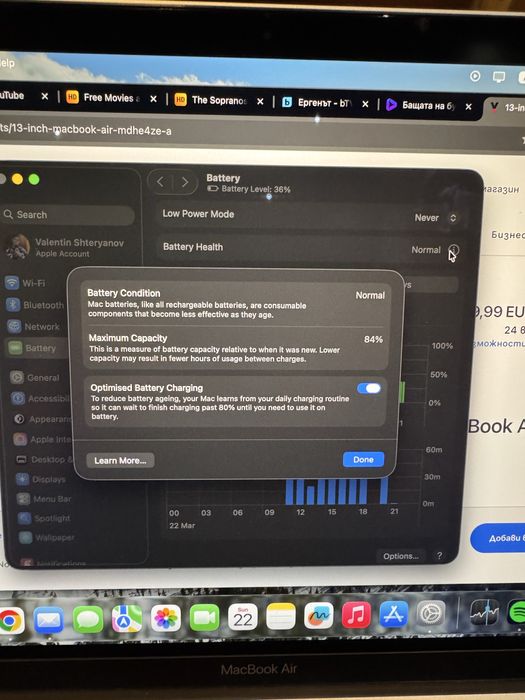Viewport: 525px width, 700px height.
Task: Click the help question mark button
Action: [439, 555]
